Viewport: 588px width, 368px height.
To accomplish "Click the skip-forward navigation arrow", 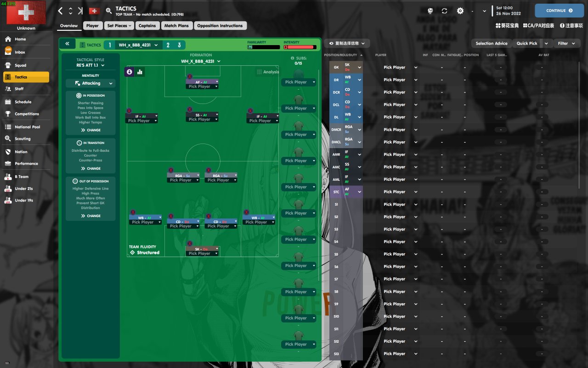I will (x=80, y=11).
